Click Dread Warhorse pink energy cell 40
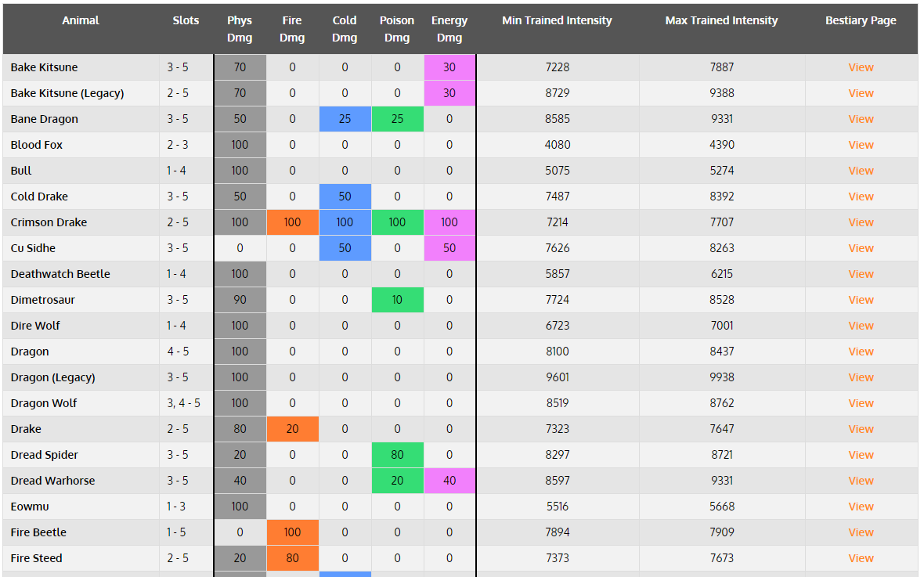 pos(449,481)
